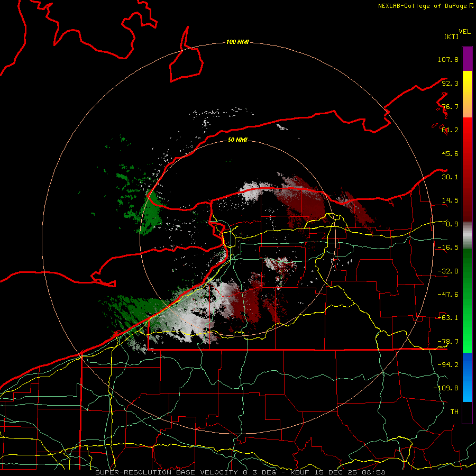Click the [KT] units label
Viewport: 476px width, 476px height.
(451, 36)
